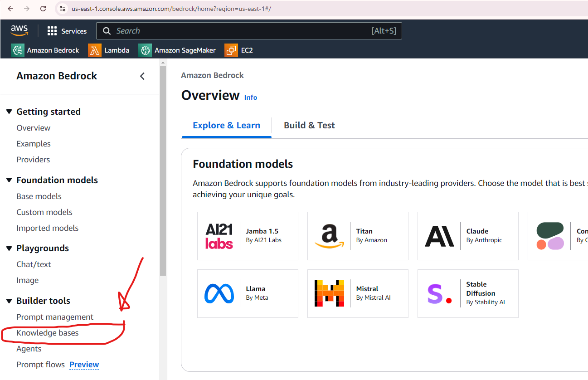Open the Knowledge bases page
The height and width of the screenshot is (380, 588).
(47, 332)
